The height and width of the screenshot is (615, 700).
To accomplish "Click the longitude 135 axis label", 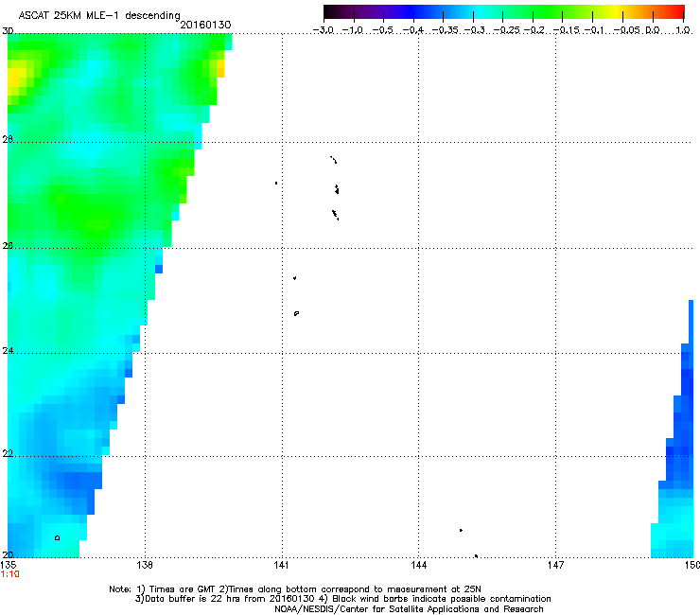I will tap(8, 565).
